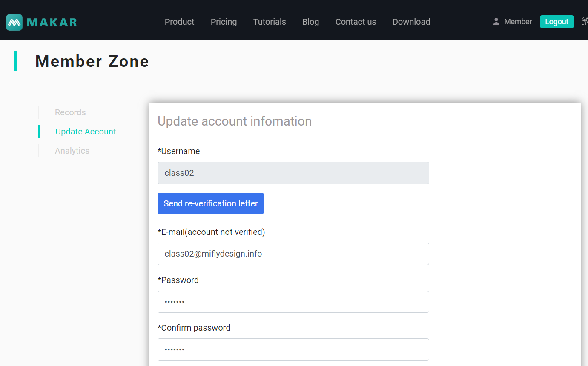Open the Analytics sidebar section
The height and width of the screenshot is (366, 588).
click(x=72, y=151)
